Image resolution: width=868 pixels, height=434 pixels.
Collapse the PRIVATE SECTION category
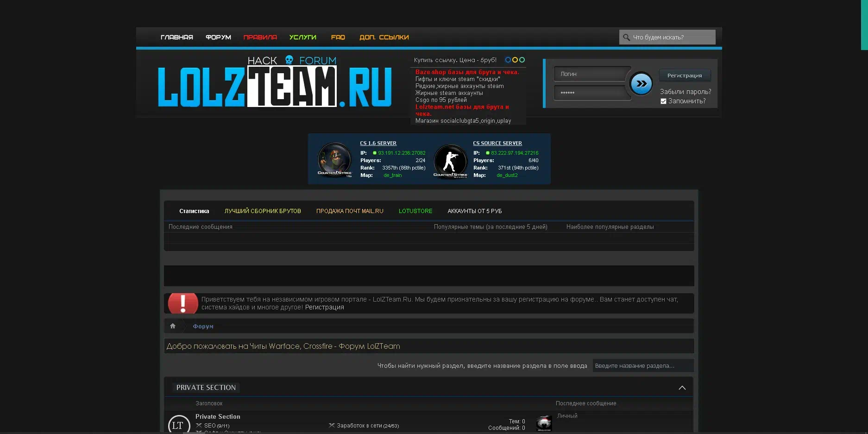tap(682, 388)
